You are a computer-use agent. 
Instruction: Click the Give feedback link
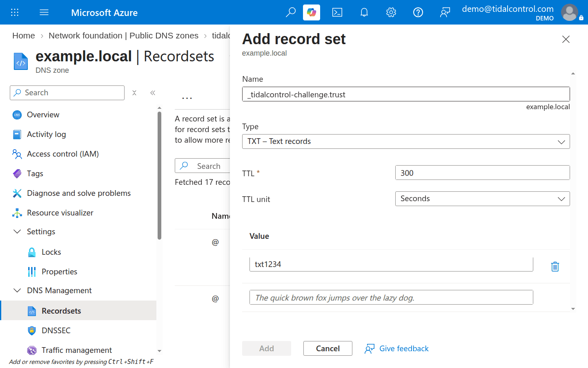coord(397,348)
